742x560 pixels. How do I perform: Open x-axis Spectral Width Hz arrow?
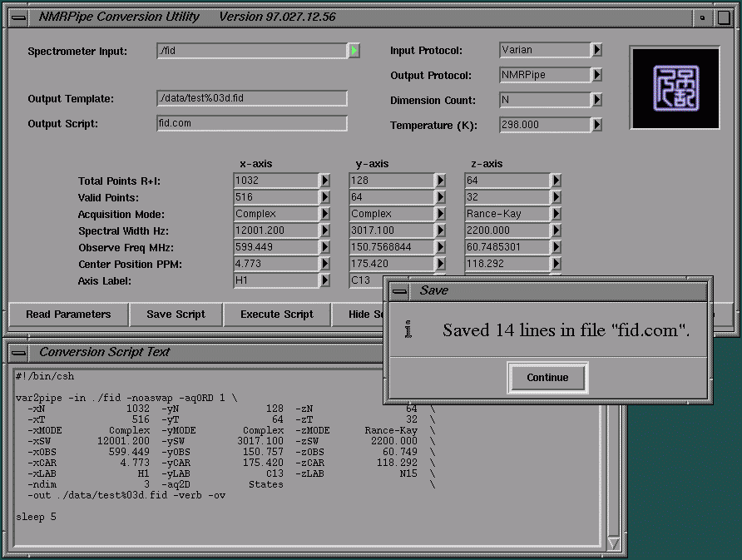point(325,230)
